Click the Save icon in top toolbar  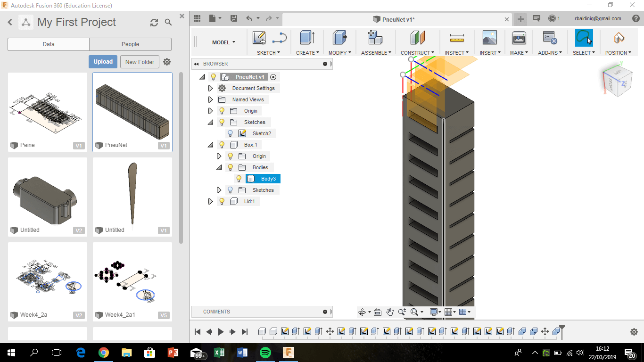233,18
